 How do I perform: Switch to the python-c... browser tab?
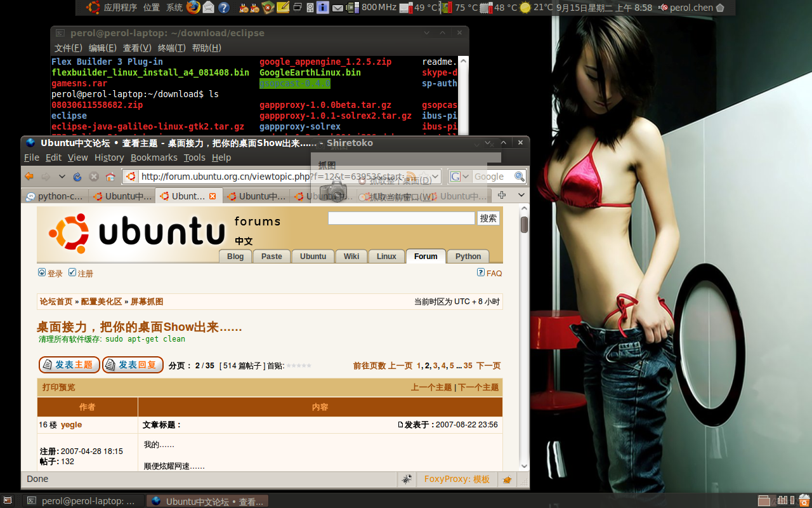coord(55,196)
